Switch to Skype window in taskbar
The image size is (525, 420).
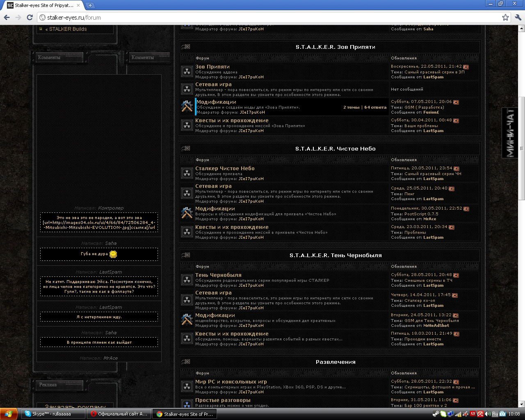click(x=53, y=414)
